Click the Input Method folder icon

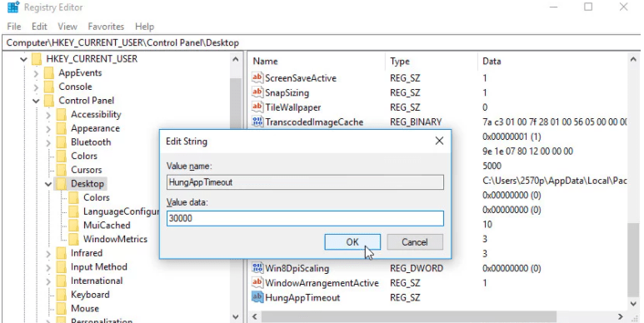(x=62, y=267)
